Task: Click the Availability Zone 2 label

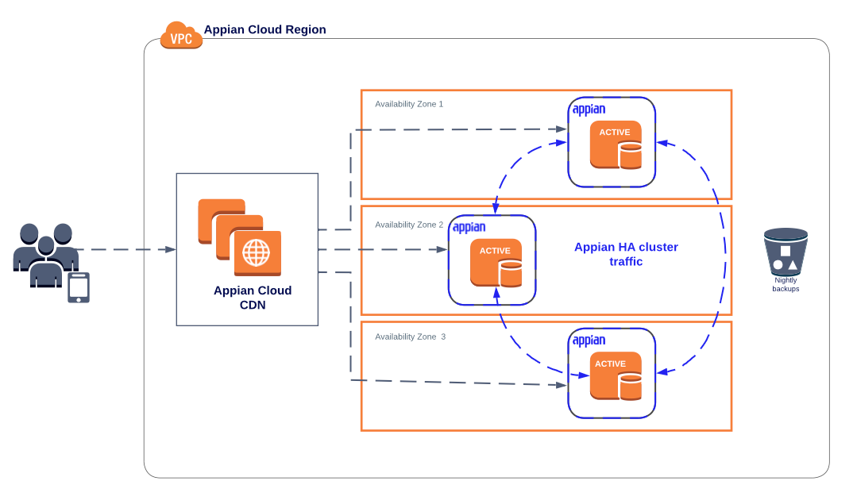Action: 409,225
